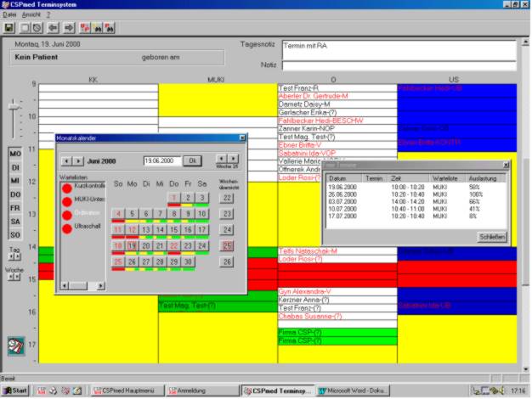Open the Ansicht menu
532x399 pixels.
[31, 14]
